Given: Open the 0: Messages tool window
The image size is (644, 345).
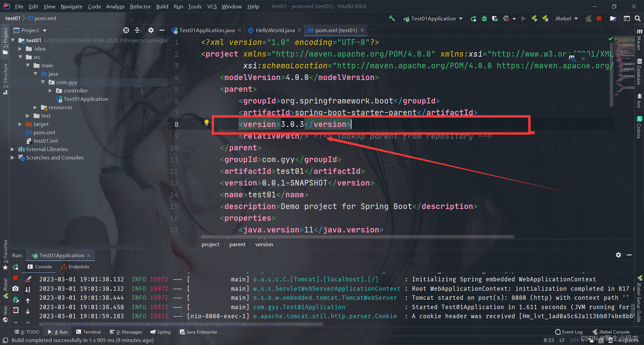Looking at the screenshot, I should point(126,332).
